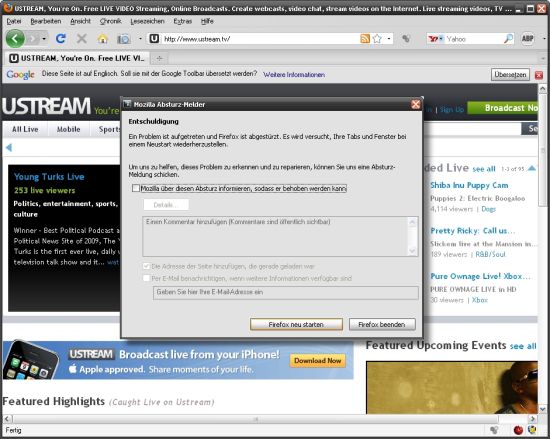Click in the comment text area
The image size is (550, 439).
coord(276,237)
